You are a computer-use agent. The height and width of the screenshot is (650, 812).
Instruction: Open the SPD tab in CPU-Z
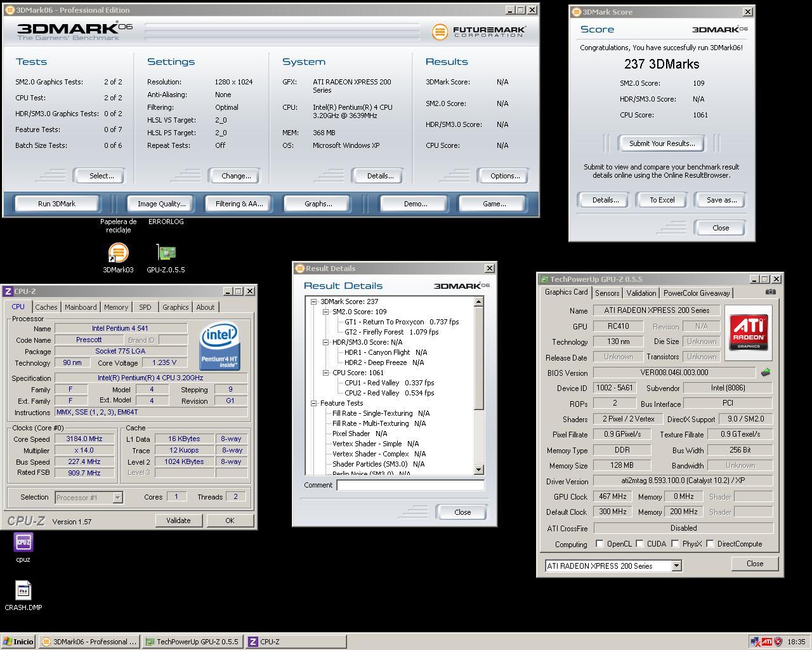(145, 307)
